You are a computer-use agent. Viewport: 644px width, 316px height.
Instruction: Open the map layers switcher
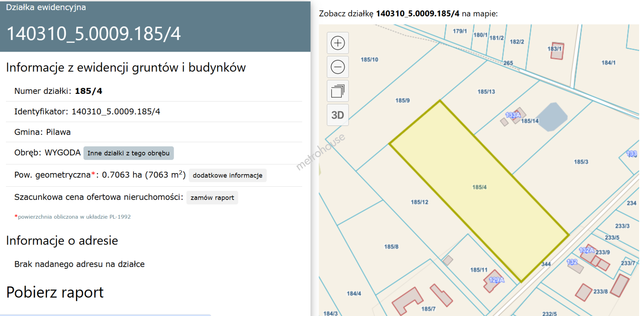[337, 91]
